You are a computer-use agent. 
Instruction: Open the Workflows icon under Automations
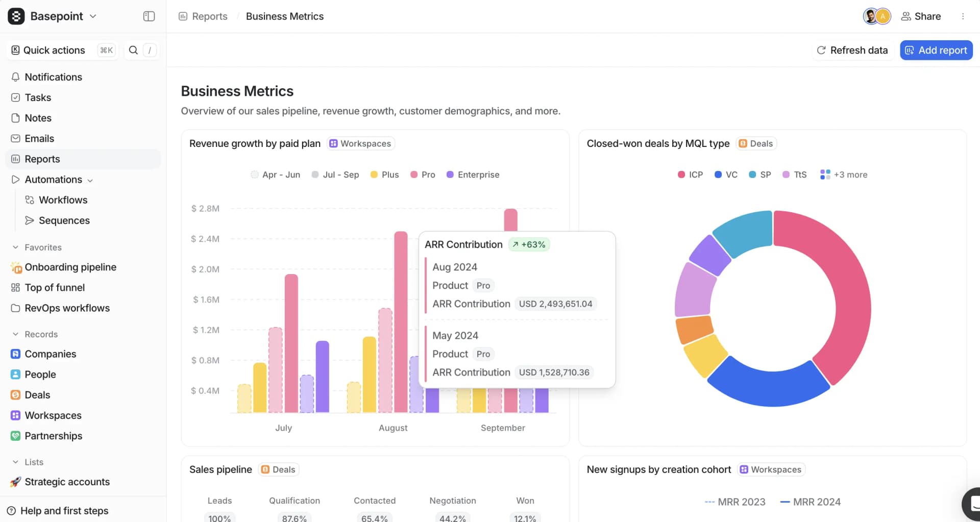(x=30, y=200)
